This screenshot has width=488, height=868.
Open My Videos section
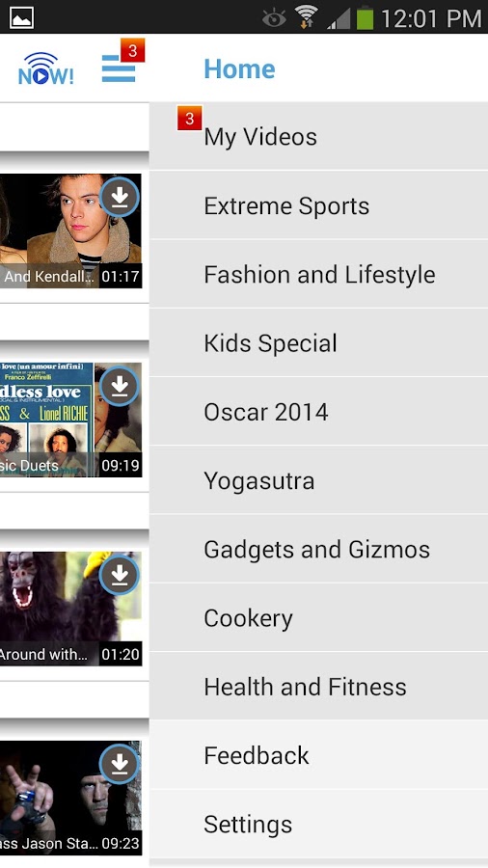[318, 136]
